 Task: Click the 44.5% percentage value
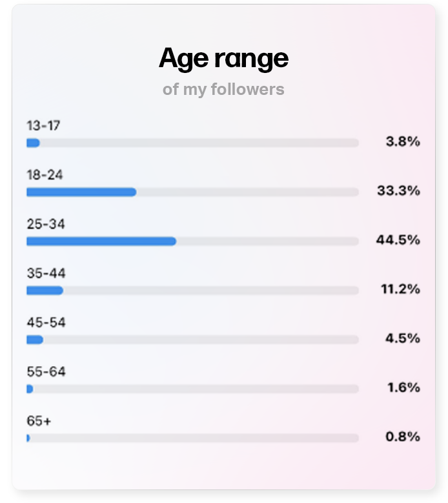(x=398, y=240)
